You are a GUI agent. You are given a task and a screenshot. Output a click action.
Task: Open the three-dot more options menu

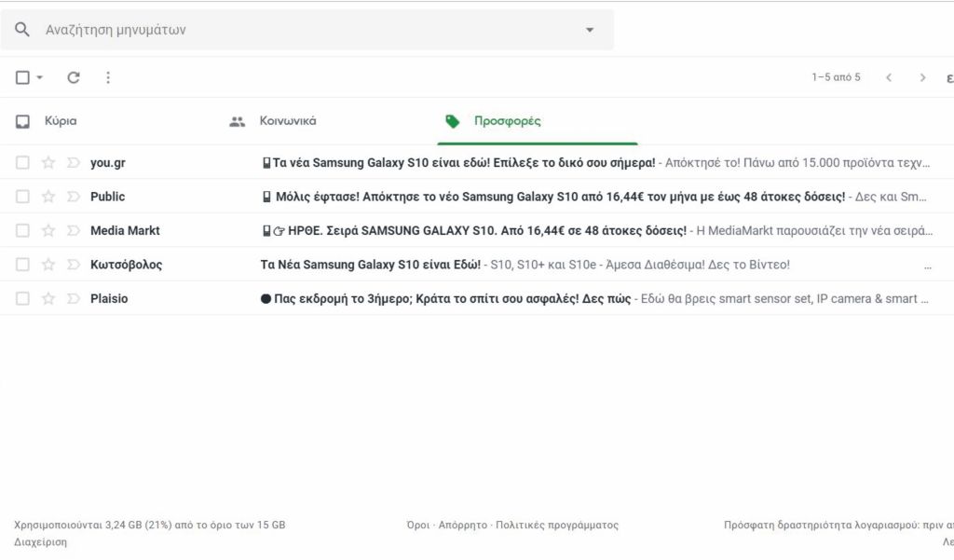point(108,77)
